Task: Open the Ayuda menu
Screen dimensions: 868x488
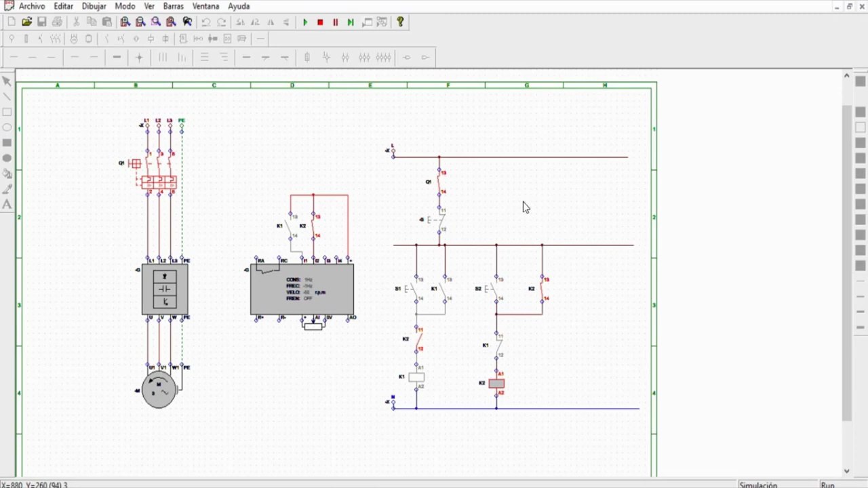Action: [239, 6]
